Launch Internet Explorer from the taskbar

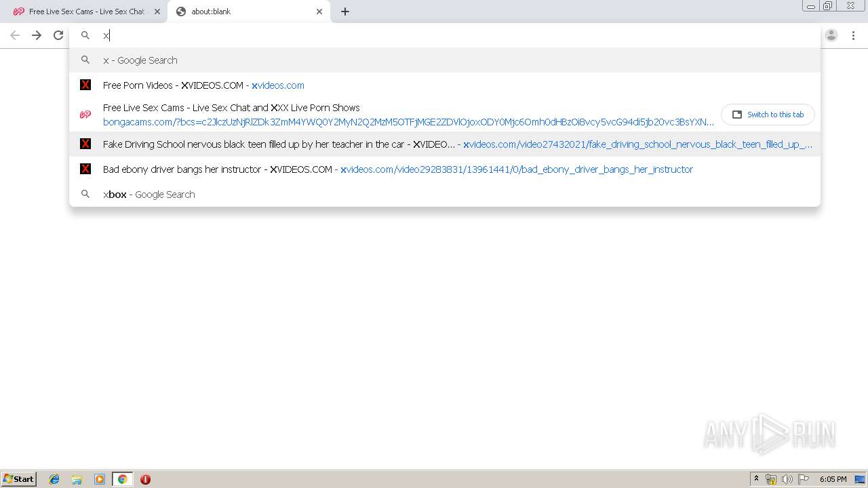click(x=54, y=479)
